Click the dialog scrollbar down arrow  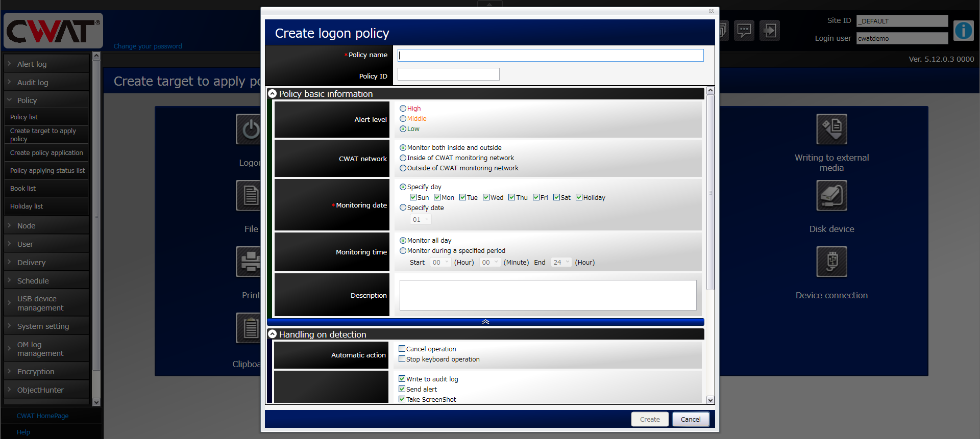point(710,400)
